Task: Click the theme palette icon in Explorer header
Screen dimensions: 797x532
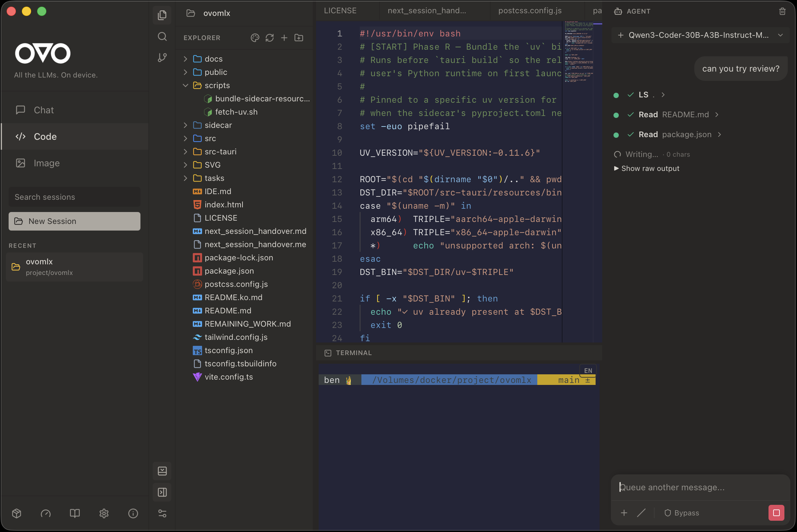Action: coord(255,38)
